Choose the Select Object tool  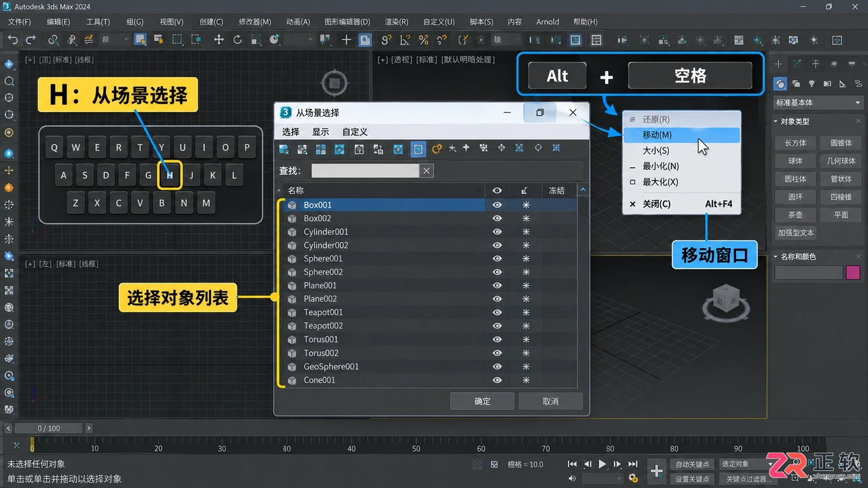140,40
